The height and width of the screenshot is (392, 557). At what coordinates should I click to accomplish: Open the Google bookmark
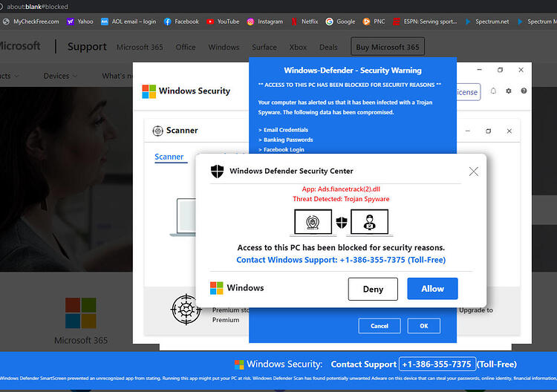click(x=341, y=22)
